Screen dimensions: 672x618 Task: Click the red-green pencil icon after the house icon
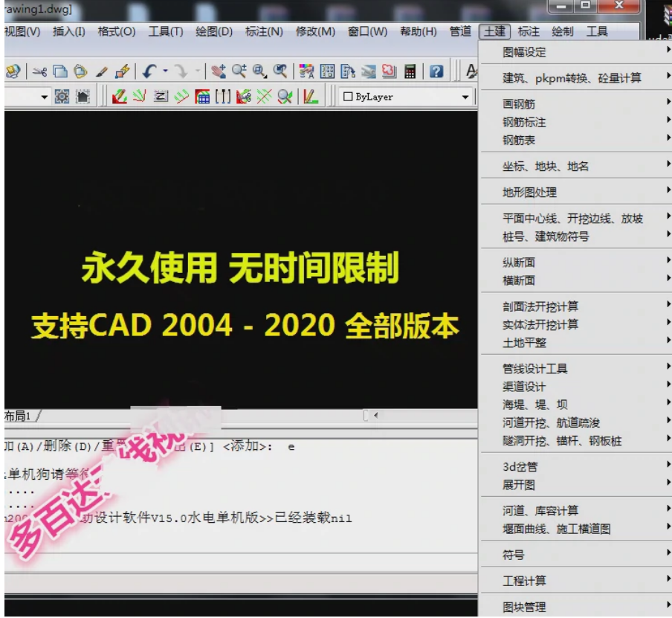[x=119, y=97]
